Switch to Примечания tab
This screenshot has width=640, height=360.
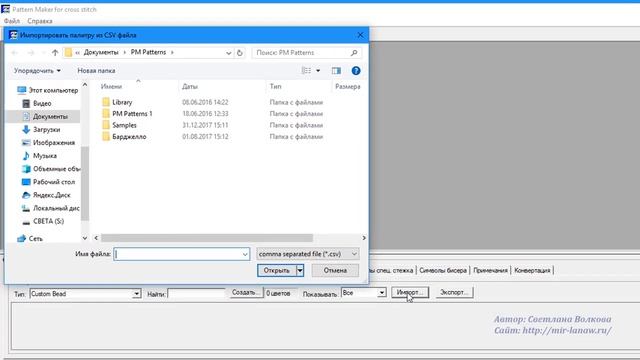490,270
